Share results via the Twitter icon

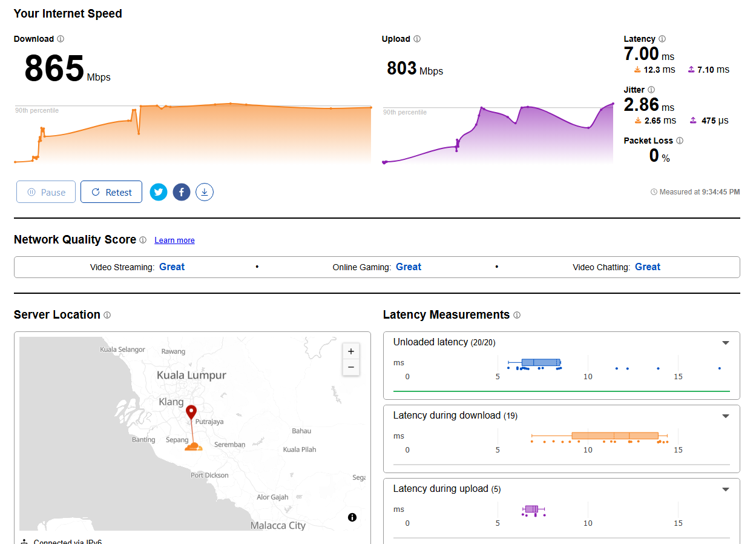(159, 192)
